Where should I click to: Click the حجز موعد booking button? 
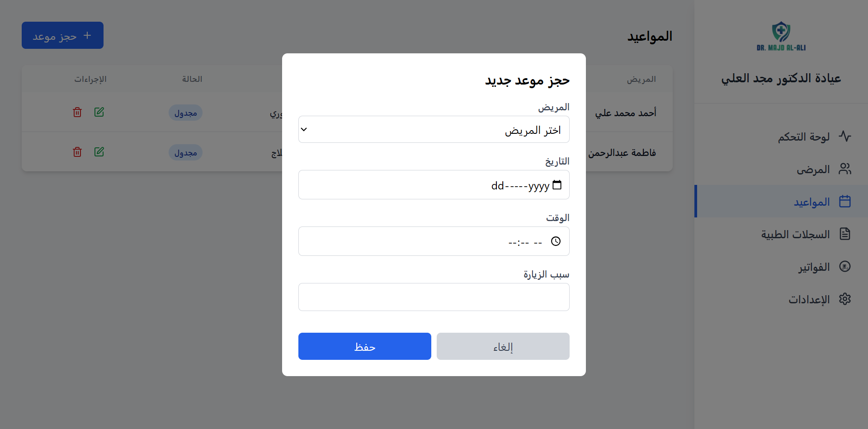[62, 35]
